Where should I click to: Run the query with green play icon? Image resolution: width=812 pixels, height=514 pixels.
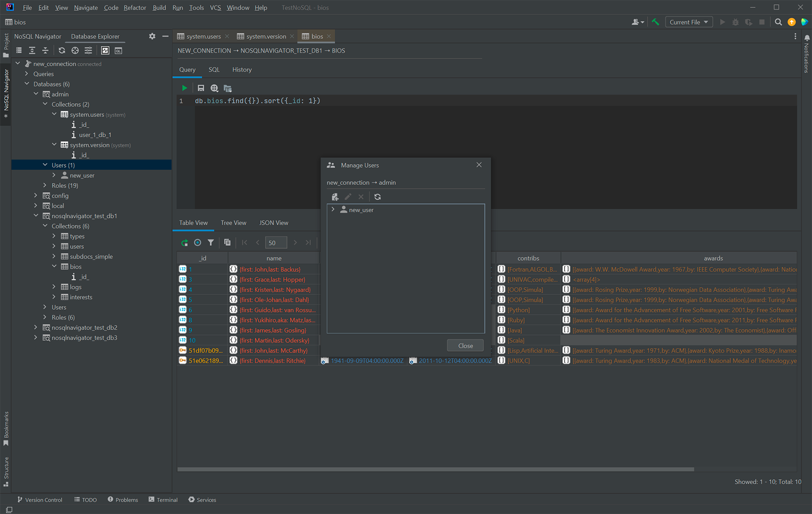[x=184, y=88]
